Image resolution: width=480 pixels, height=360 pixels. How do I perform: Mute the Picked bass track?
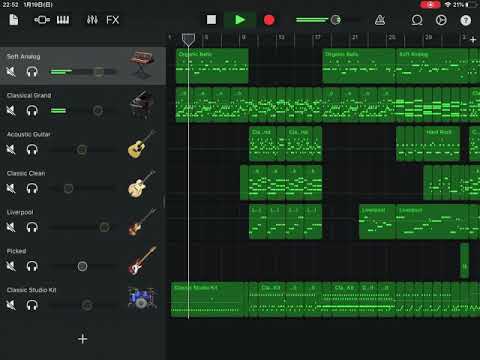click(x=11, y=266)
